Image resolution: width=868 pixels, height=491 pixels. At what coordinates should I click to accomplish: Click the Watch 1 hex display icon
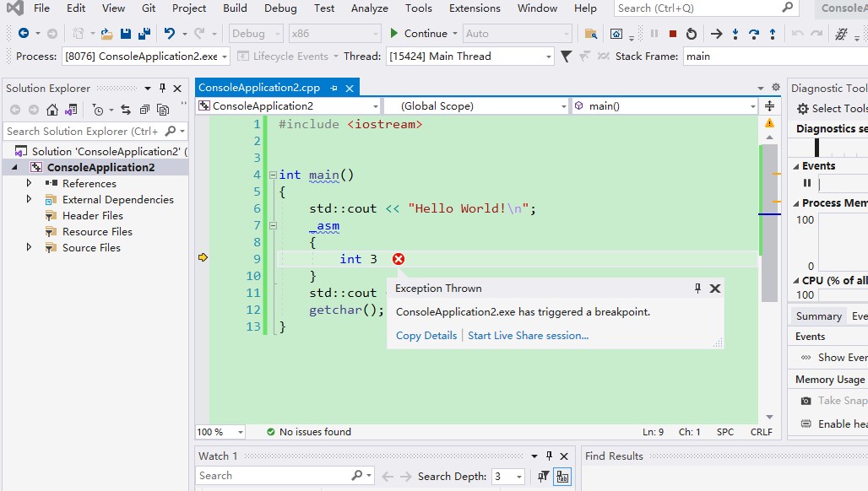pos(562,476)
